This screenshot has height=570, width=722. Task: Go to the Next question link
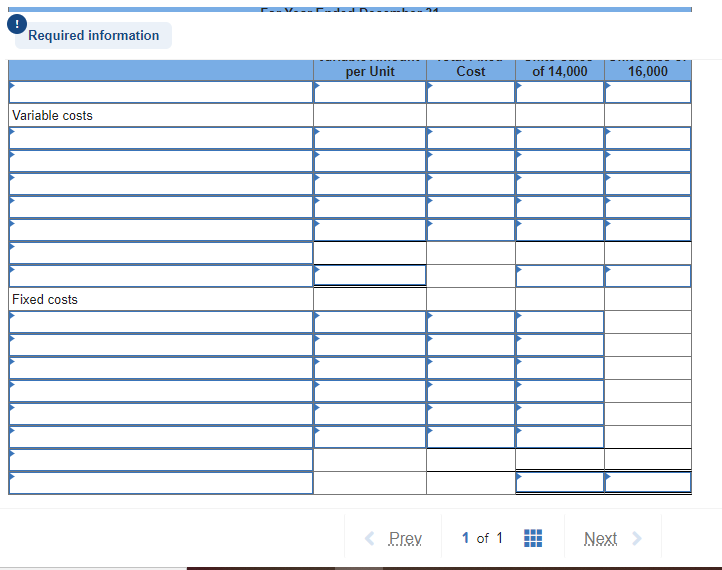(x=600, y=538)
